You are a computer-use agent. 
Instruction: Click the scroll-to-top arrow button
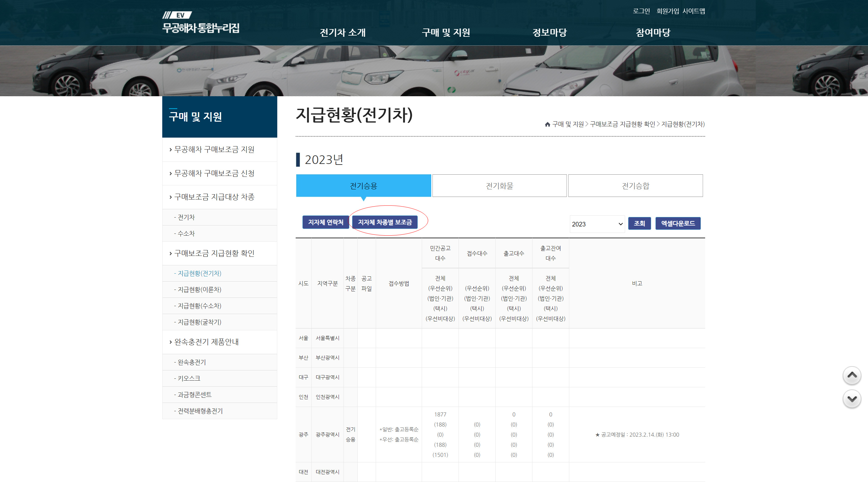pyautogui.click(x=852, y=375)
